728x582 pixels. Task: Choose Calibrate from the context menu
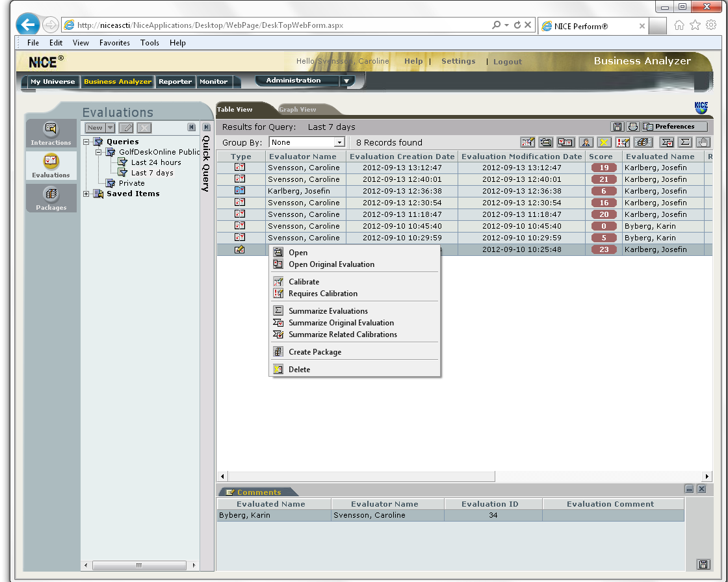pos(304,282)
